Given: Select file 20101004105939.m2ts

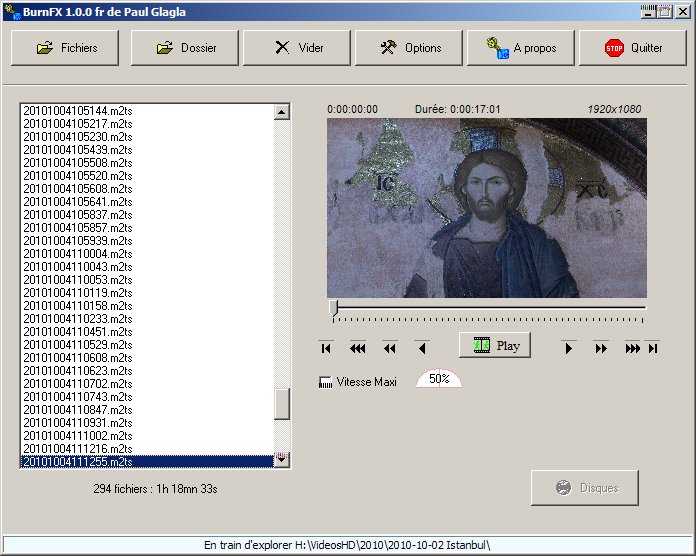Looking at the screenshot, I should coord(147,241).
